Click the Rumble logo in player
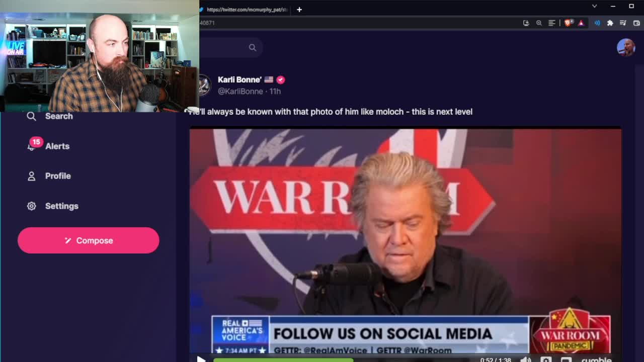This screenshot has width=644, height=362. click(596, 359)
